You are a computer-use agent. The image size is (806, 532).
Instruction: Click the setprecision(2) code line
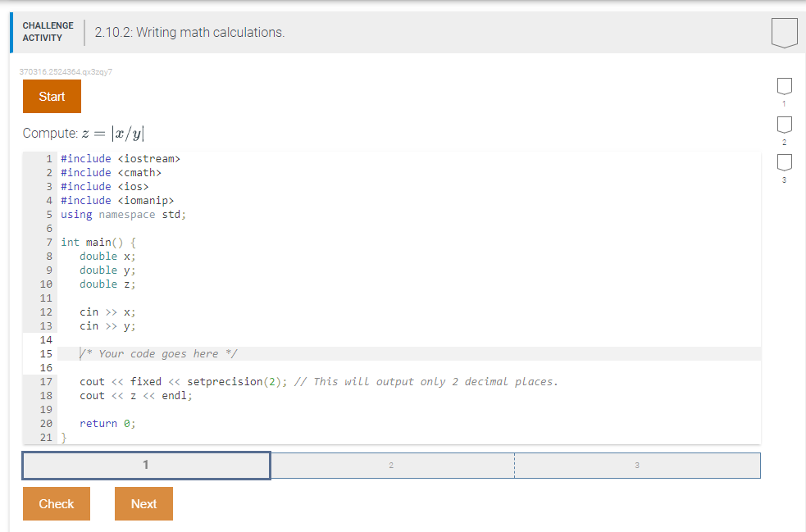[x=319, y=381]
